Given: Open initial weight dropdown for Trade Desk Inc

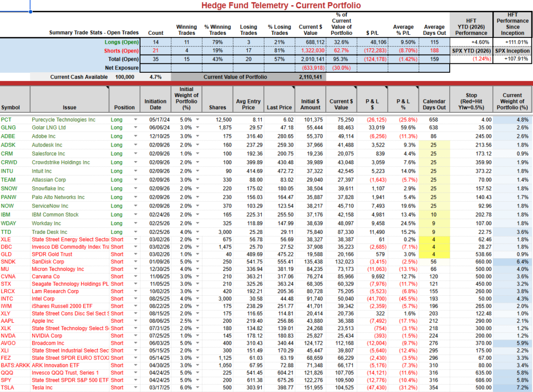Looking at the screenshot, I should (x=196, y=232).
